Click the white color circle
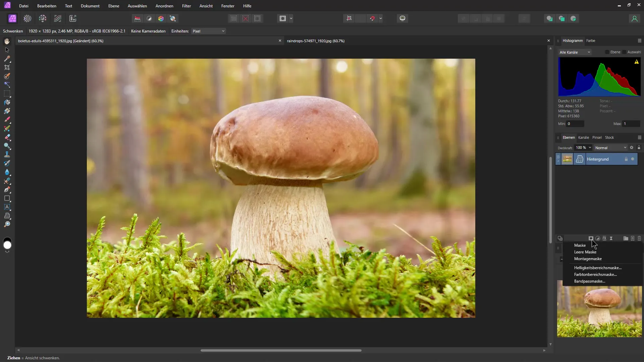This screenshot has height=362, width=644. 7,245
